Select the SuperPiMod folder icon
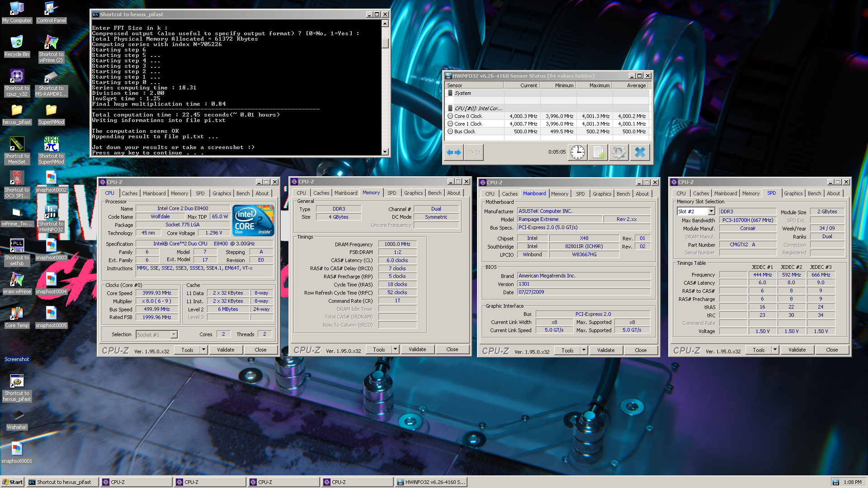The width and height of the screenshot is (868, 488). (51, 114)
